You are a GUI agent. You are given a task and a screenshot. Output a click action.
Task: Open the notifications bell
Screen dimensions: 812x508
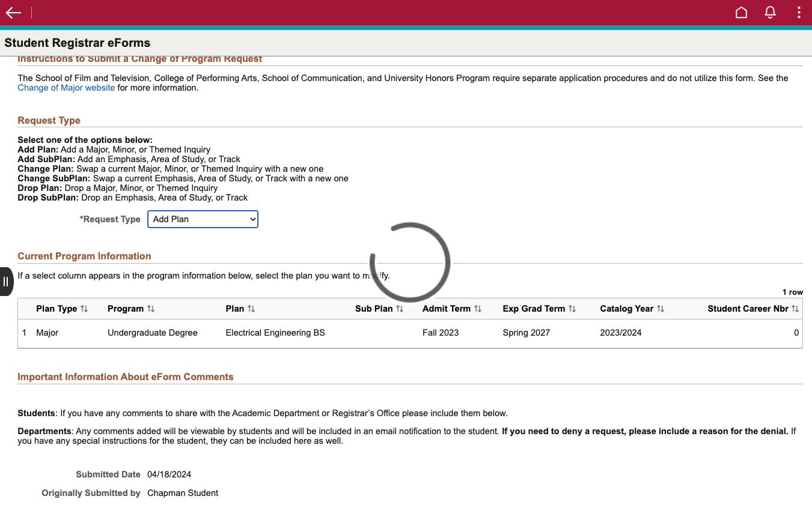(x=771, y=13)
